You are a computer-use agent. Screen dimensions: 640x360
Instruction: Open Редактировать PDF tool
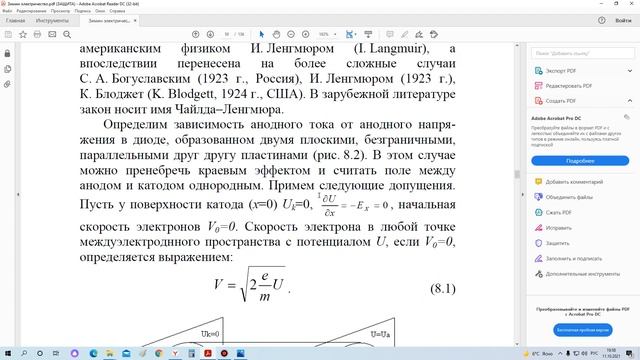[x=569, y=86]
